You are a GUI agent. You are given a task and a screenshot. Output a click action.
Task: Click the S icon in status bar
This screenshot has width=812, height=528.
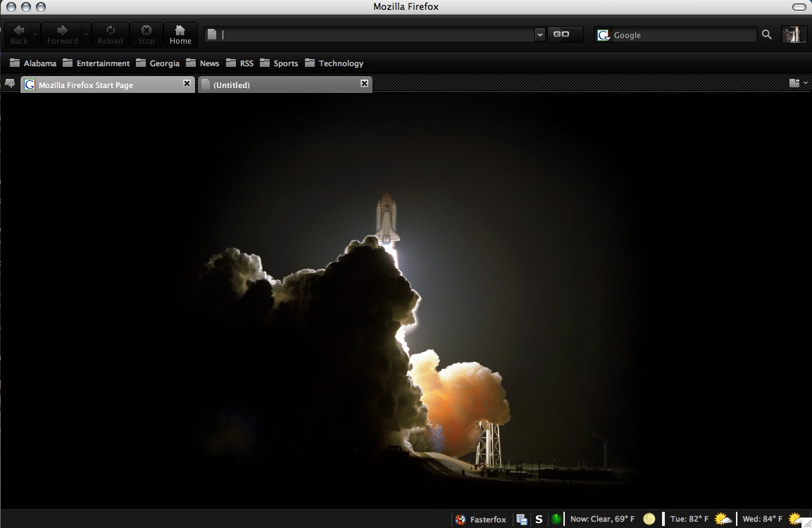pyautogui.click(x=539, y=520)
